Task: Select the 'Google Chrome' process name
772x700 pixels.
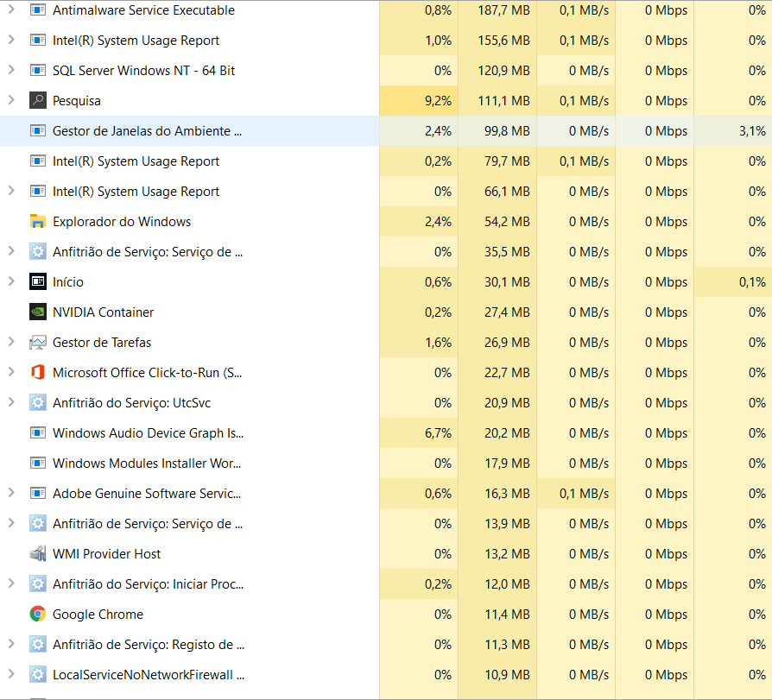Action: (x=98, y=615)
